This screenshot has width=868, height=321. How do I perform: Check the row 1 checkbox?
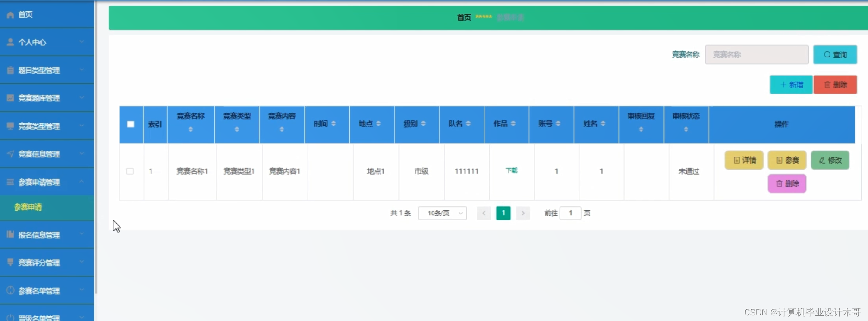[x=130, y=171]
